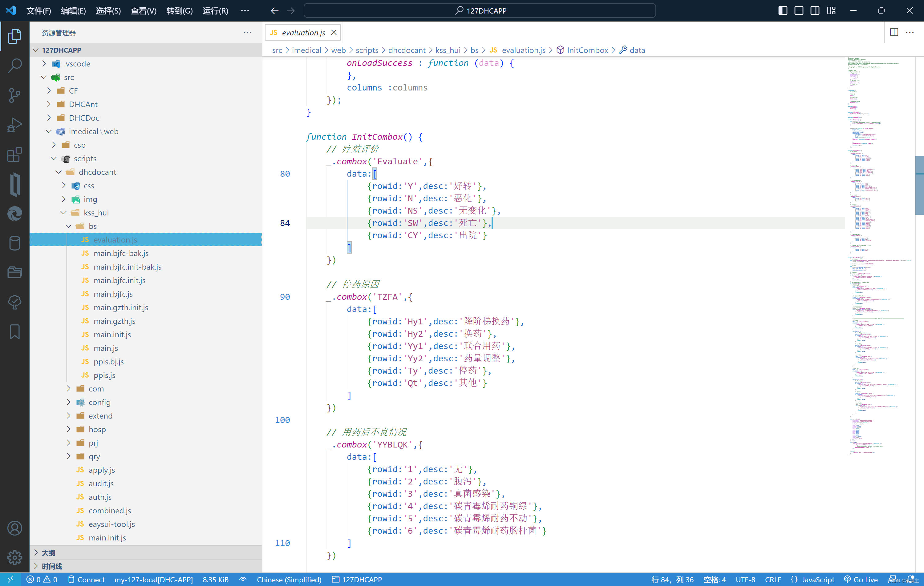Click Chinese (Simplified) in status bar
Image resolution: width=924 pixels, height=586 pixels.
(x=289, y=580)
